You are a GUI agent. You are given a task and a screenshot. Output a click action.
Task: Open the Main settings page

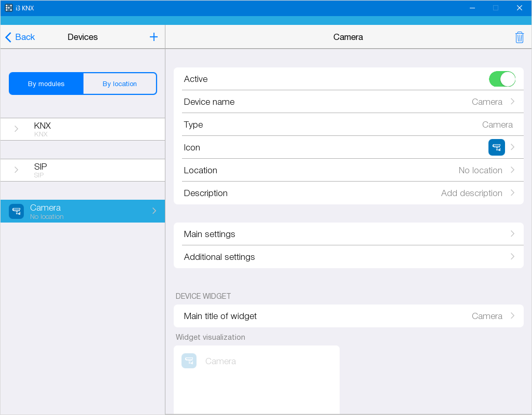point(348,234)
